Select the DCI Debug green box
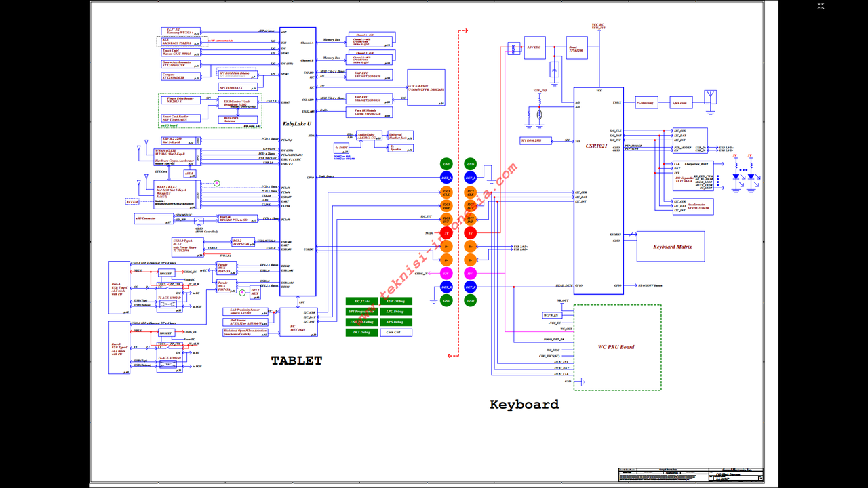This screenshot has width=868, height=488. click(x=361, y=333)
